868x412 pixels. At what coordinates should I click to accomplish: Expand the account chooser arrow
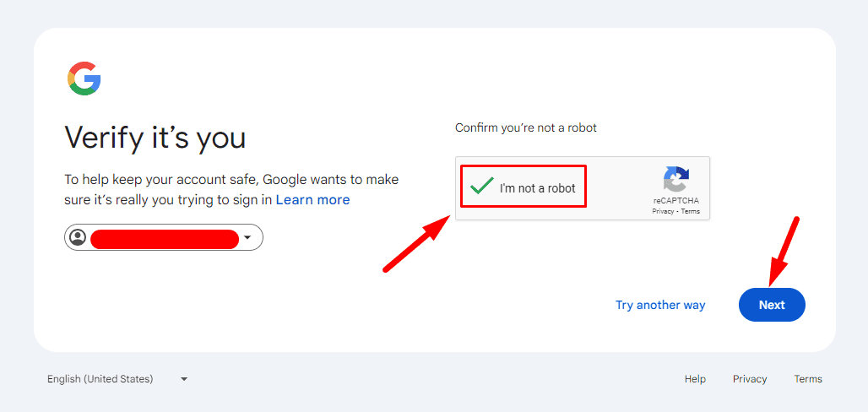point(247,238)
